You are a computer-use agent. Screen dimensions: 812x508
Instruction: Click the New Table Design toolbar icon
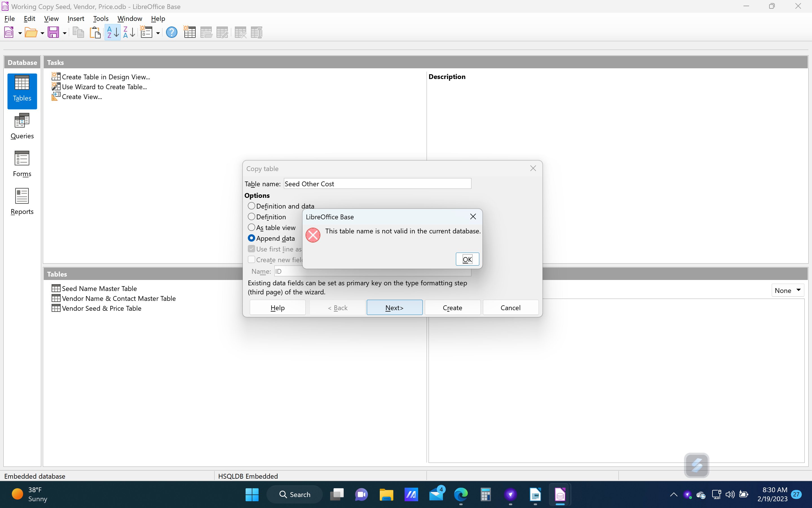[189, 32]
